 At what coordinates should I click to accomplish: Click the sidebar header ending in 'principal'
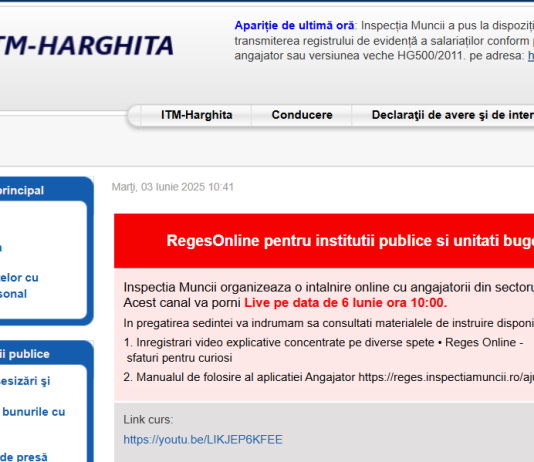22,190
